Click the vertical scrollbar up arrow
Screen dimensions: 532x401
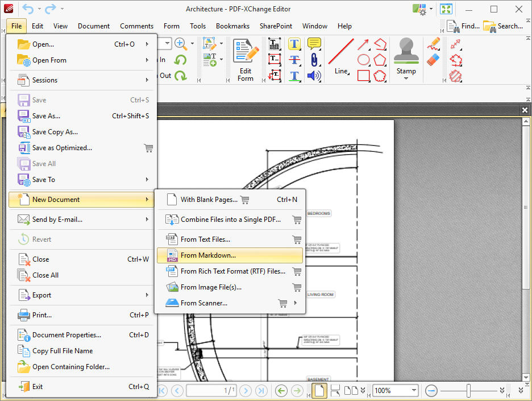(x=526, y=121)
